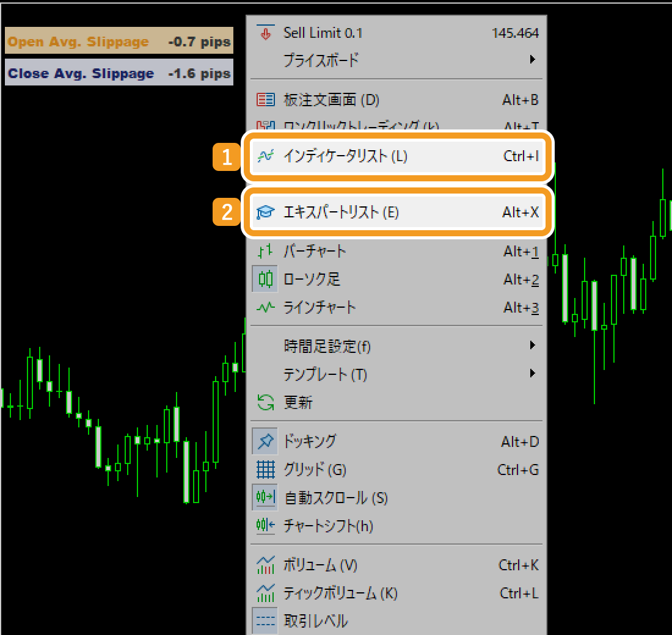
Task: Click the Bar Chart (バーチャート) icon
Action: pyautogui.click(x=265, y=251)
